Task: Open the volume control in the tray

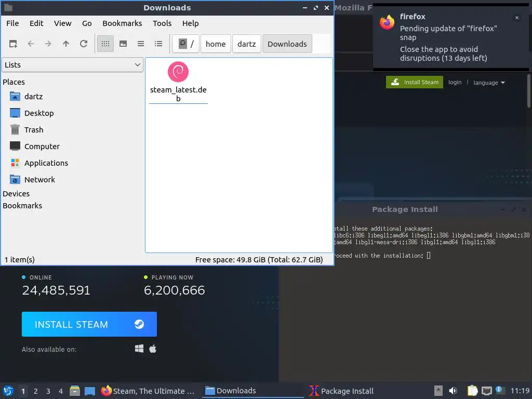Action: tap(453, 391)
